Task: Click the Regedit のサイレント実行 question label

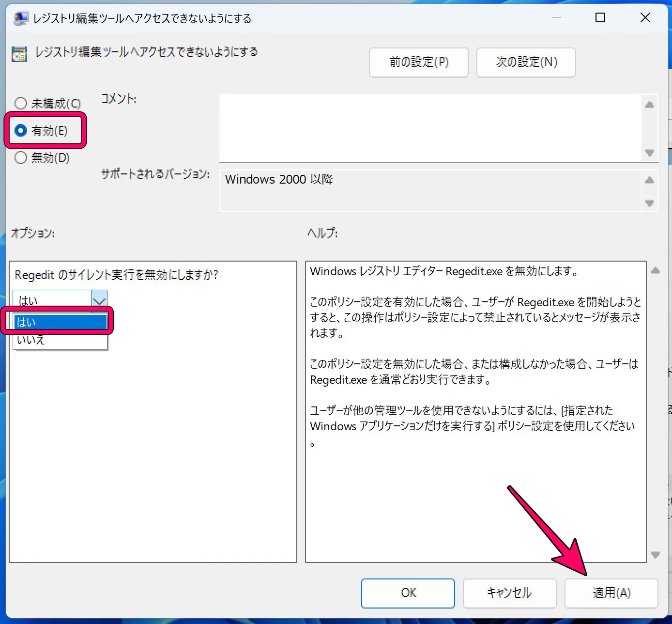Action: pos(116,275)
